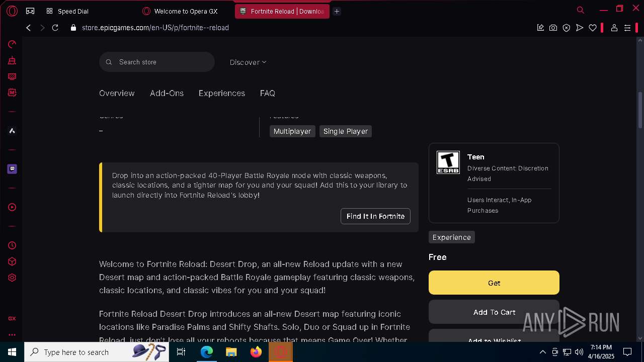Image resolution: width=644 pixels, height=362 pixels.
Task: Switch to the Speed Dial tab
Action: [73, 11]
